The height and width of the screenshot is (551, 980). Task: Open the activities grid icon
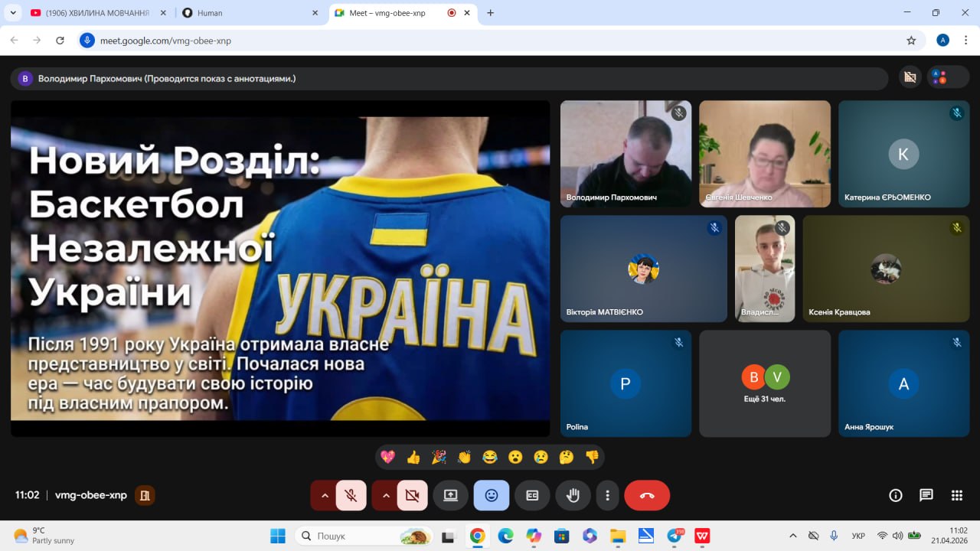(956, 496)
